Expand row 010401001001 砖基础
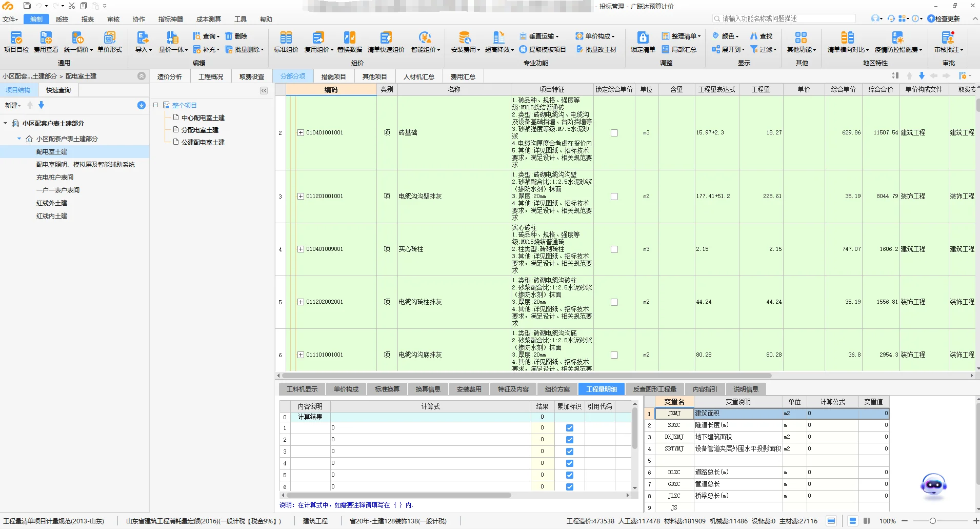Viewport: 980px width, 529px height. pos(301,133)
